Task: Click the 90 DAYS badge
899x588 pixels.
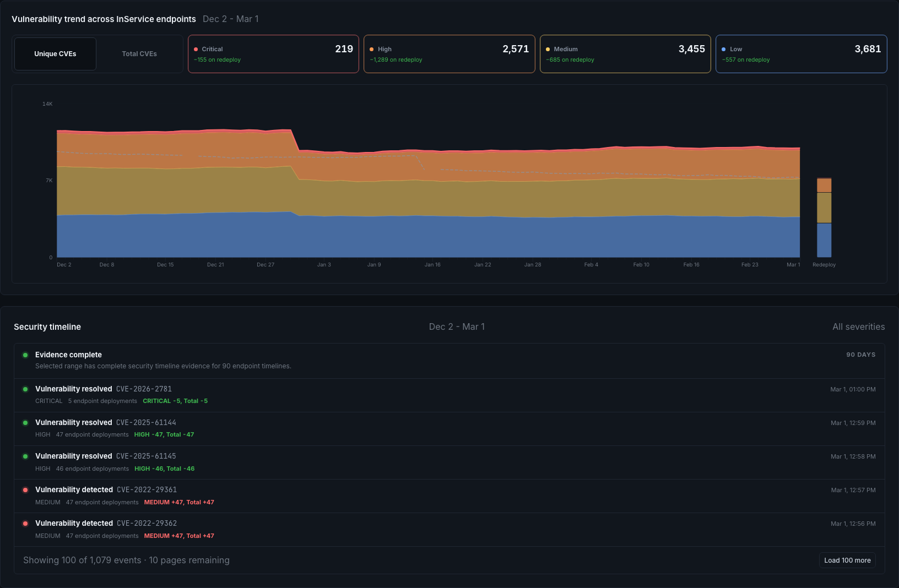Action: (x=861, y=355)
